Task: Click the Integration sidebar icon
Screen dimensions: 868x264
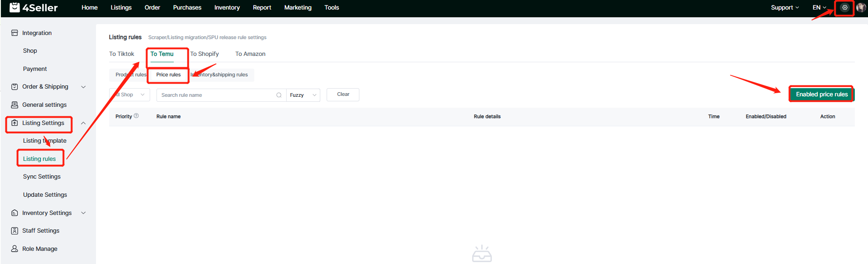Action: [15, 33]
